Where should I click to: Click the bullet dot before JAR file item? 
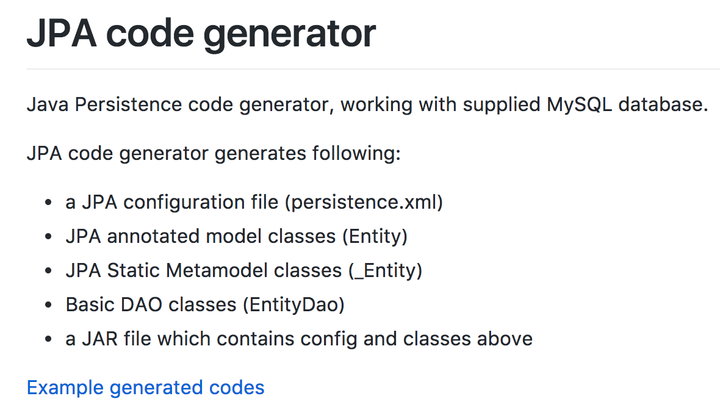tap(48, 339)
